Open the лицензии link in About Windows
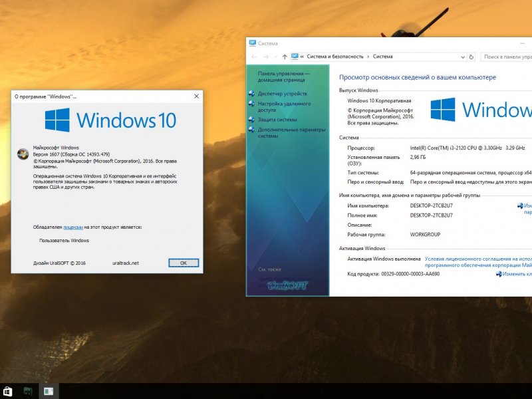532x399 pixels. pyautogui.click(x=73, y=227)
